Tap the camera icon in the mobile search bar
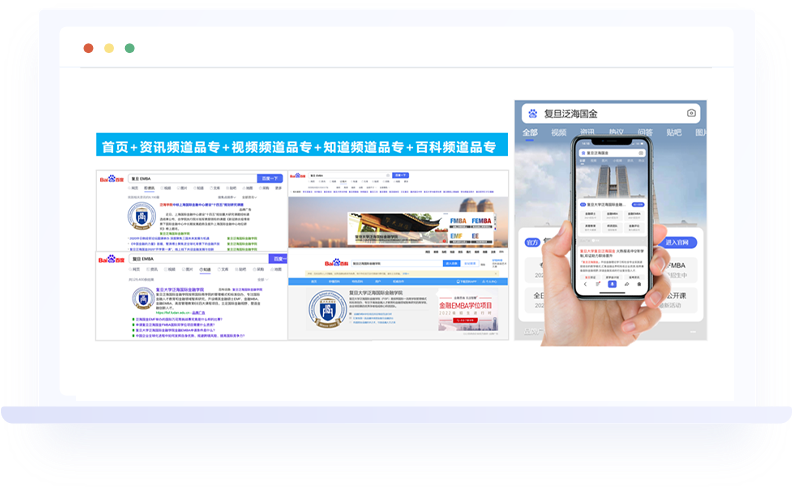 [691, 113]
